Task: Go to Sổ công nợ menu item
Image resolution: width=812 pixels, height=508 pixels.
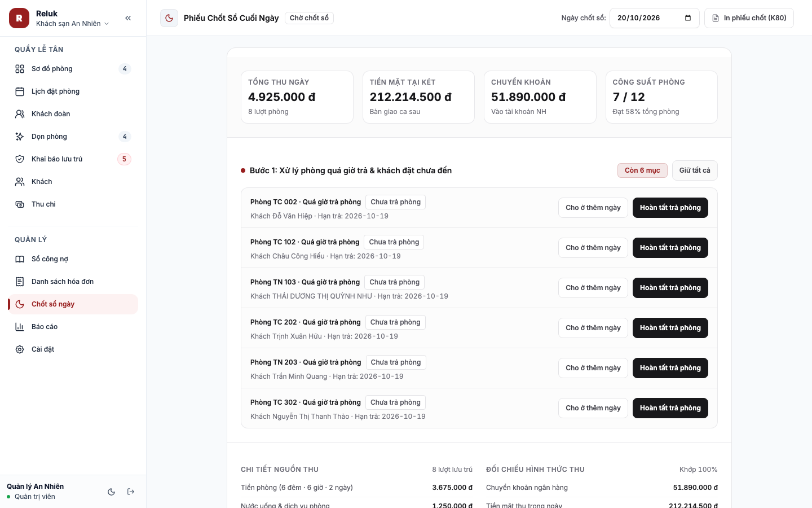Action: coord(73,259)
